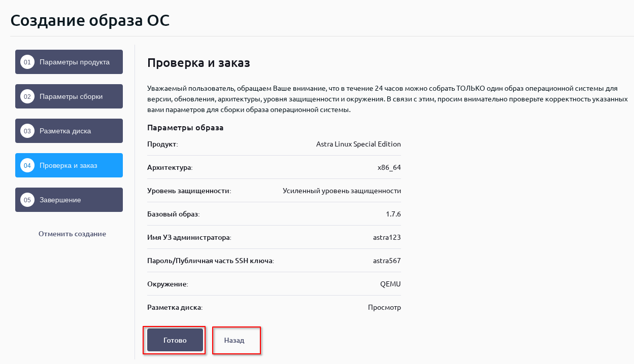Click the 04 step number badge
The image size is (634, 364).
point(27,166)
